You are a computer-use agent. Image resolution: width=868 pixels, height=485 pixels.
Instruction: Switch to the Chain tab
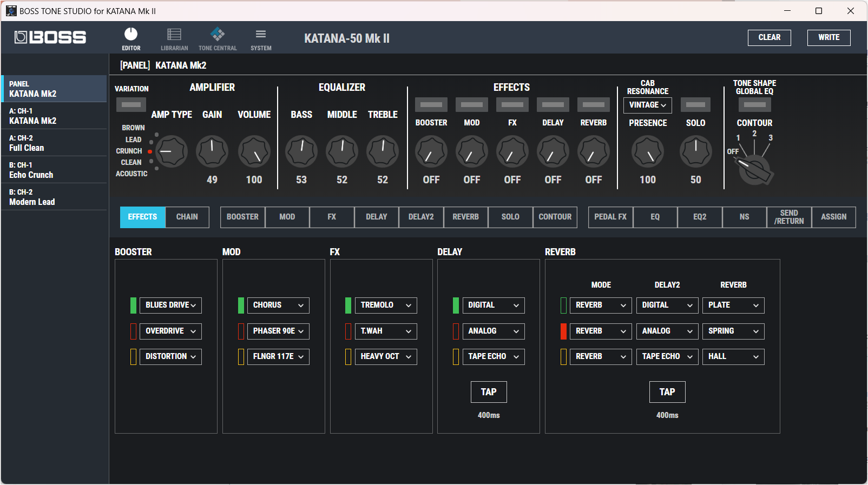pyautogui.click(x=187, y=217)
